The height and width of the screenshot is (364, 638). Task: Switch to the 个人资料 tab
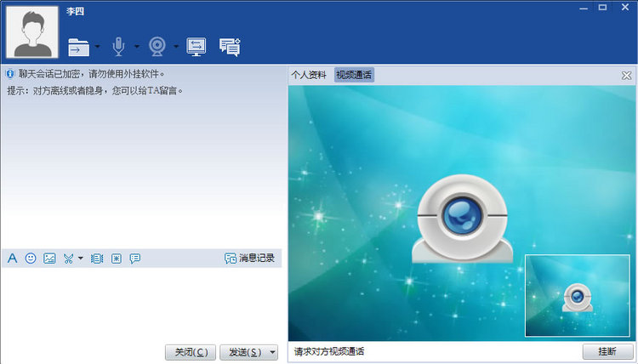click(x=309, y=75)
